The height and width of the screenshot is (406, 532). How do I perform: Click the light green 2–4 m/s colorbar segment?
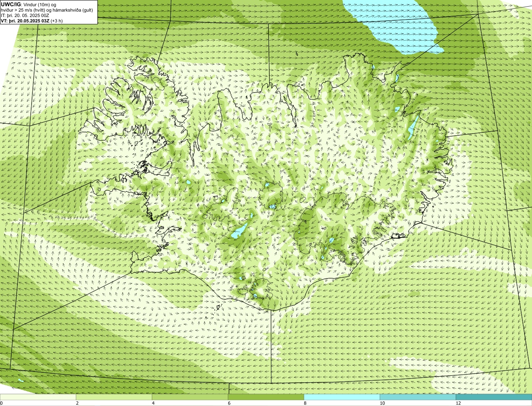pos(114,397)
